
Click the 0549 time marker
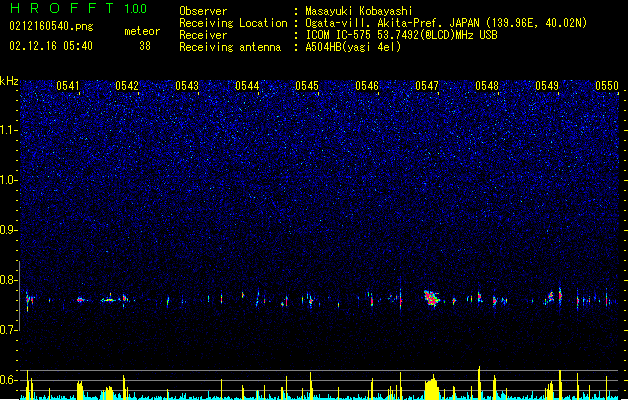(547, 86)
